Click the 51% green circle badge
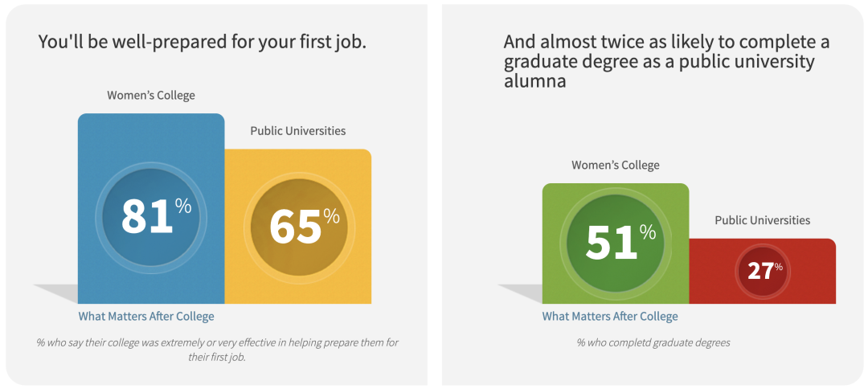The width and height of the screenshot is (868, 389). click(615, 244)
